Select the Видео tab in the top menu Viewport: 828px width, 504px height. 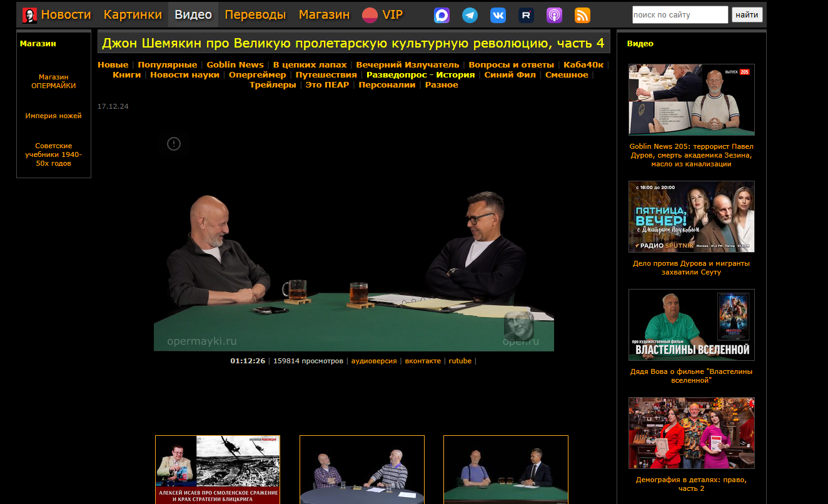[193, 15]
